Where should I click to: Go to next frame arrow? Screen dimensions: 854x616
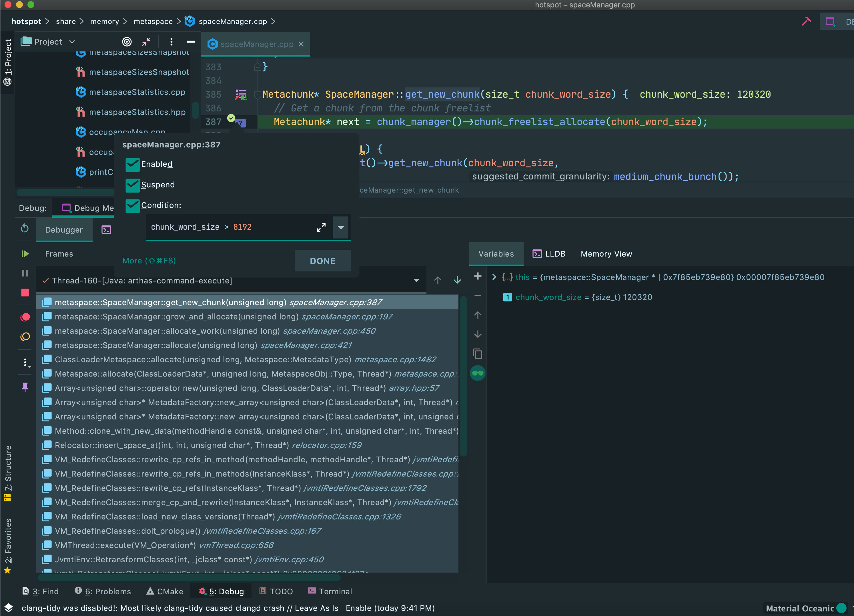pos(457,280)
